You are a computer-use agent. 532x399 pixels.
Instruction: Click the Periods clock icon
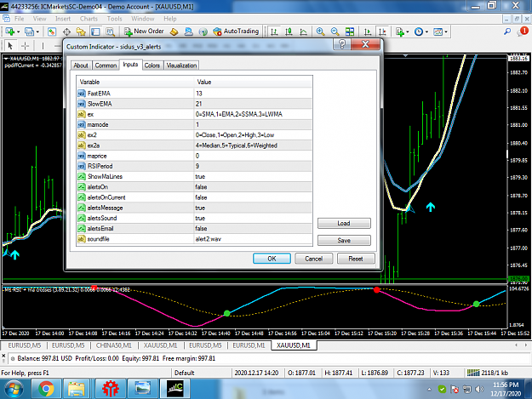coord(419,31)
